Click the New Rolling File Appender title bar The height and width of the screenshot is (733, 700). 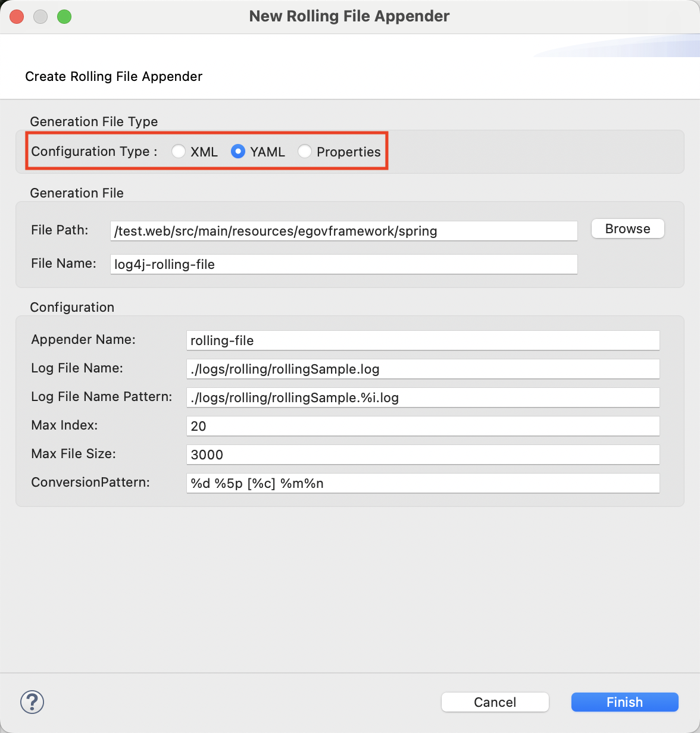349,17
